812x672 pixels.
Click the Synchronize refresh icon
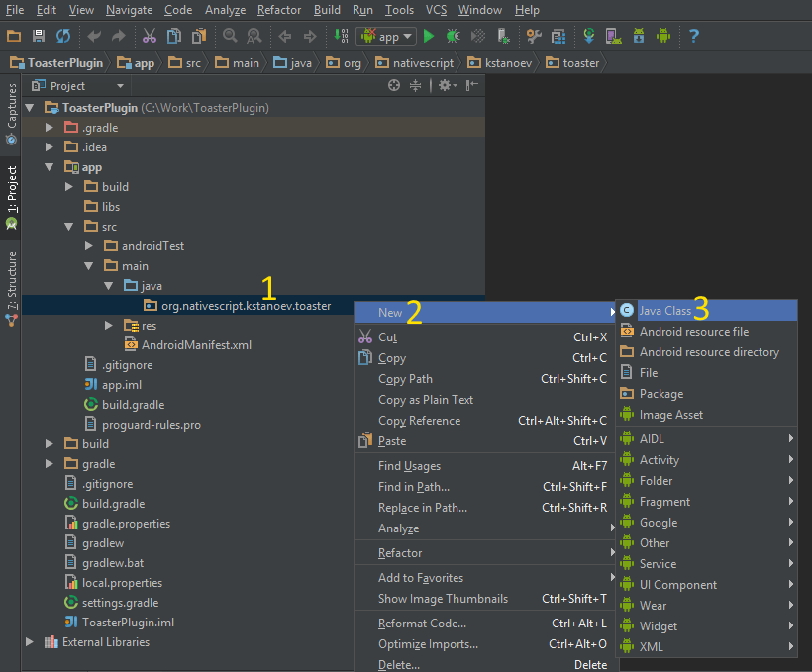(x=63, y=37)
